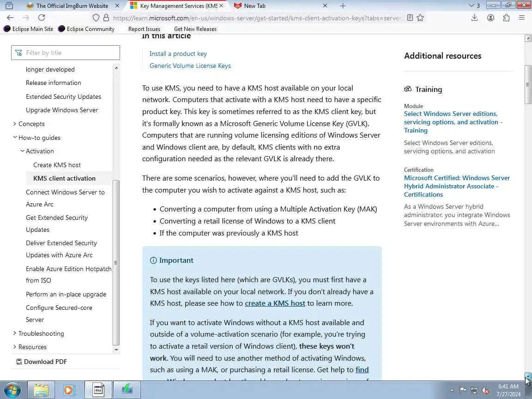The height and width of the screenshot is (399, 532).
Task: Select KMS client activation in sidebar
Action: [65, 178]
